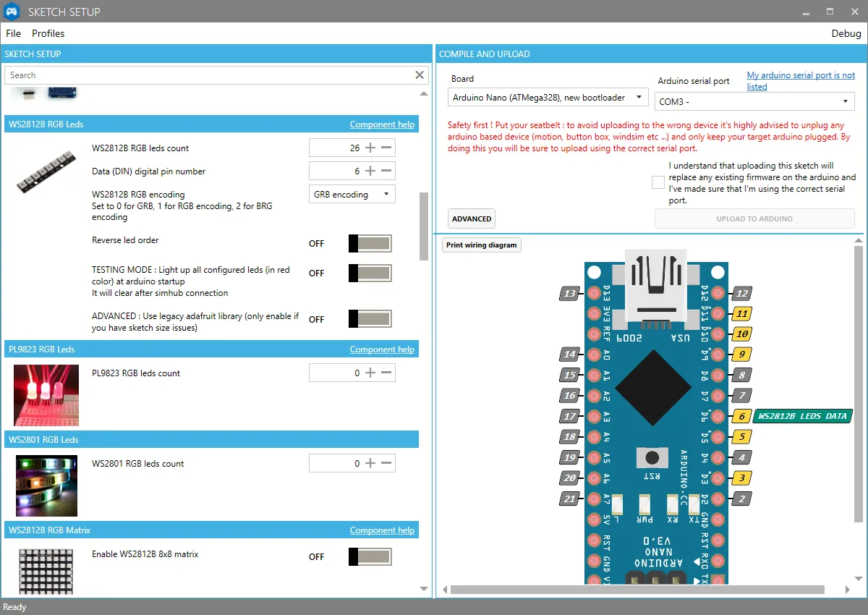This screenshot has height=615, width=868.
Task: Open 'My arduino serial port is not listed' link
Action: [801, 80]
